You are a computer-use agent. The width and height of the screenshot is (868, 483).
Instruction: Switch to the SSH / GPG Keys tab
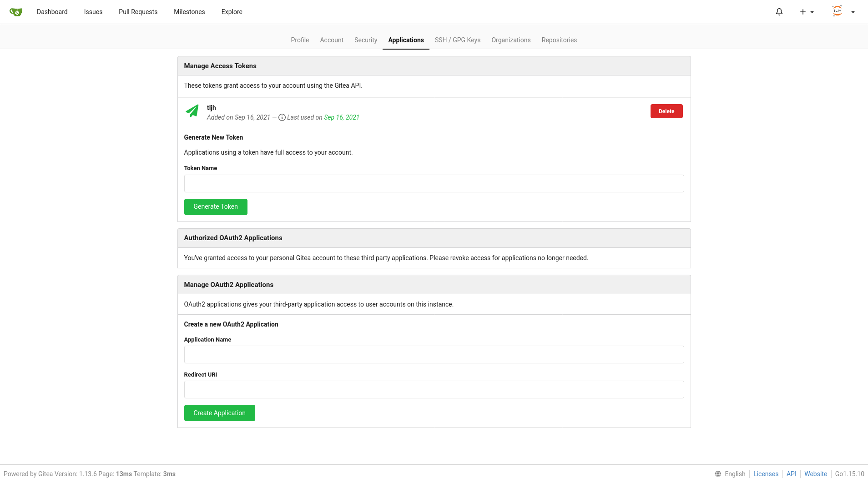tap(457, 40)
